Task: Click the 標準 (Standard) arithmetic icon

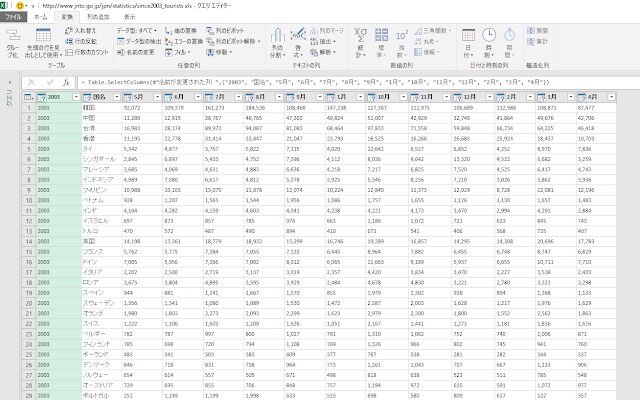Action: [x=381, y=35]
